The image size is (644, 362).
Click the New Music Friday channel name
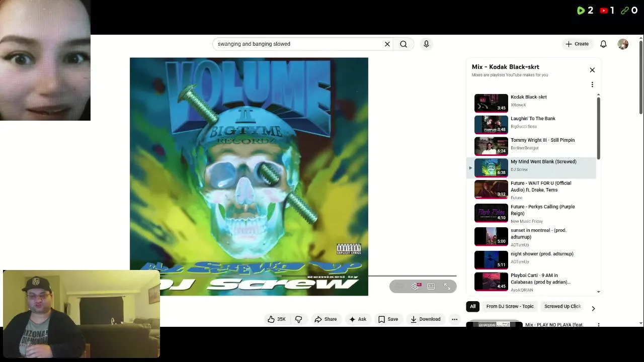point(526,221)
